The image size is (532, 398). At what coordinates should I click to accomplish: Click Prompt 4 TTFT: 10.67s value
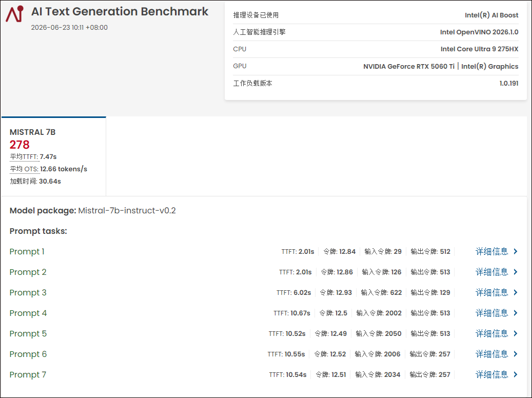(292, 313)
